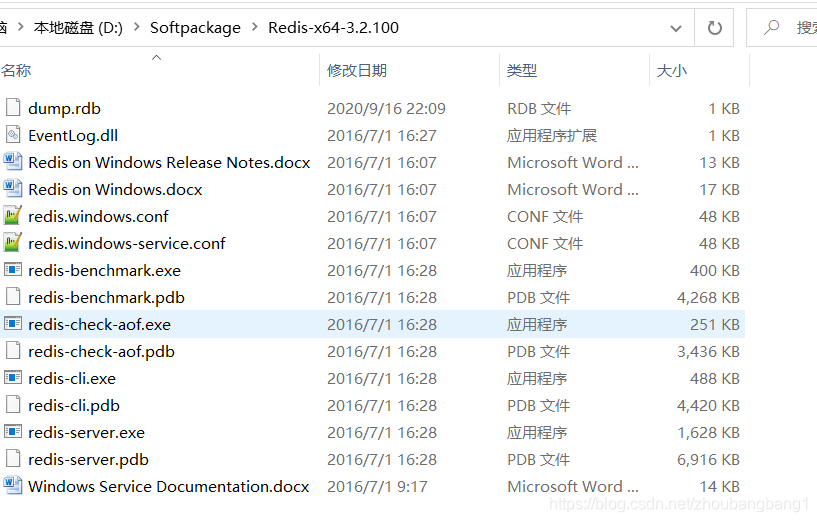Select the redis.windows-service.conf file name
Image resolution: width=817 pixels, height=522 pixels.
127,243
